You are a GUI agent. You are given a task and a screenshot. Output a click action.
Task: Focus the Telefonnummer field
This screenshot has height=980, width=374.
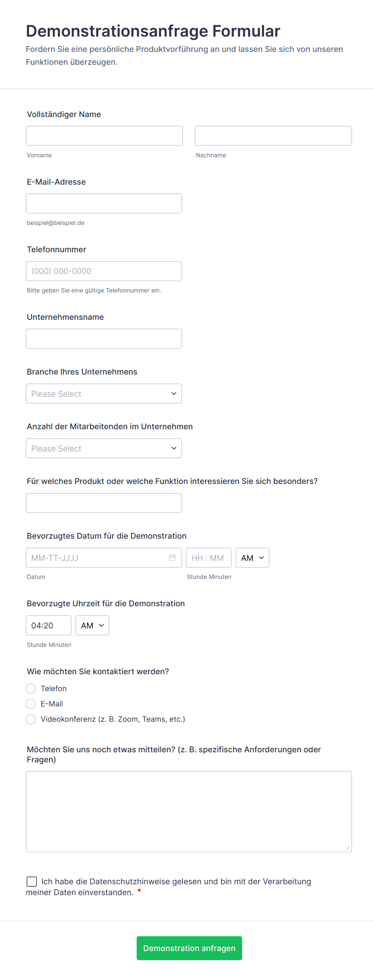pos(104,271)
